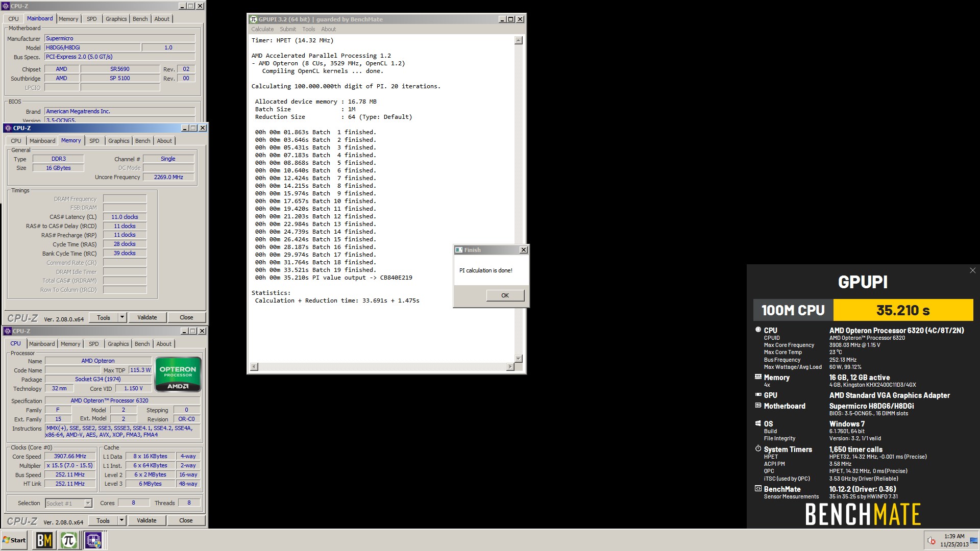
Task: Click the System Timers icon in BenchMate panel
Action: 758,448
